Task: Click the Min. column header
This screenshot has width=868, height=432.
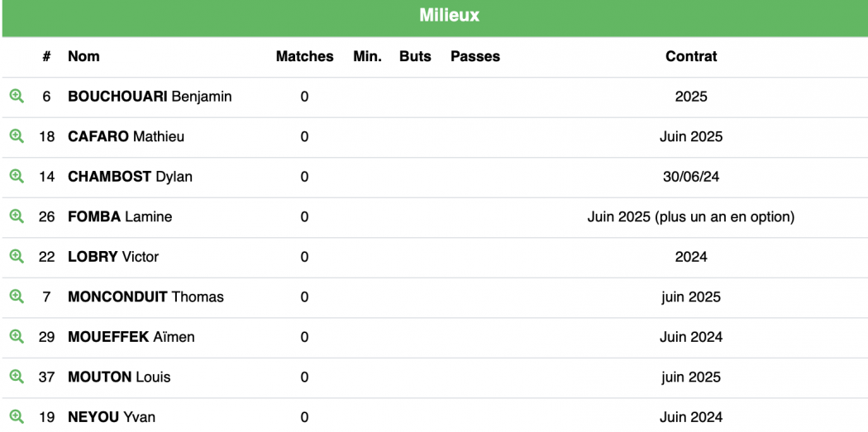Action: (368, 56)
